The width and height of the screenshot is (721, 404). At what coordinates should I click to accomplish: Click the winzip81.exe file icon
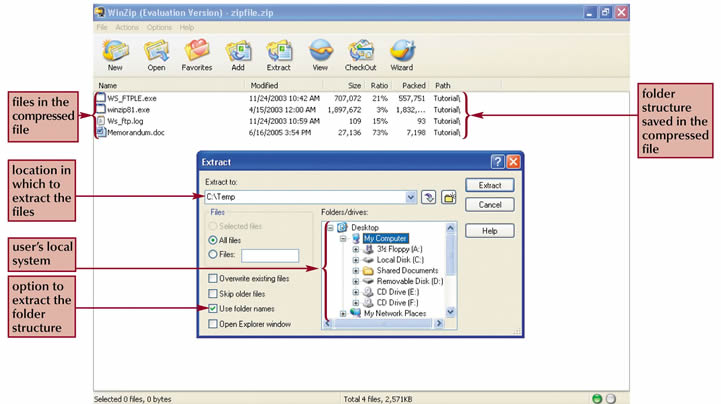pos(100,109)
